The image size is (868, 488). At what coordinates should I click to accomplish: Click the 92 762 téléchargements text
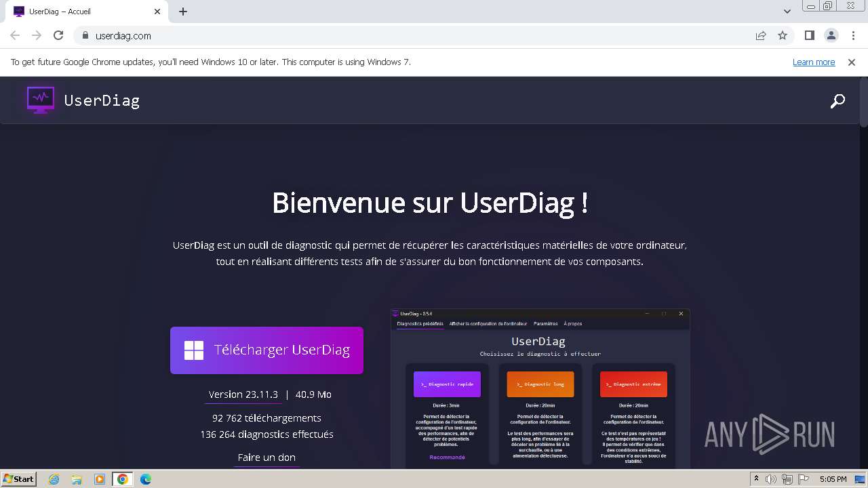[x=267, y=418]
